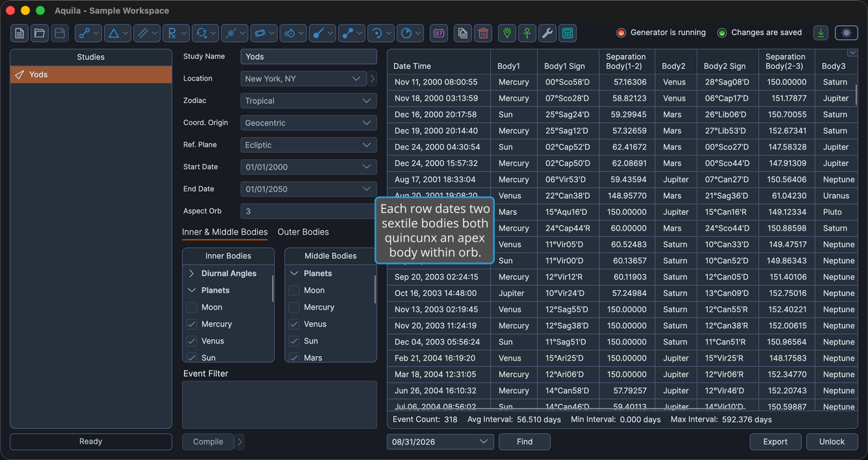Open the Start Date dropdown 01/01/2000
The height and width of the screenshot is (460, 868).
click(309, 167)
